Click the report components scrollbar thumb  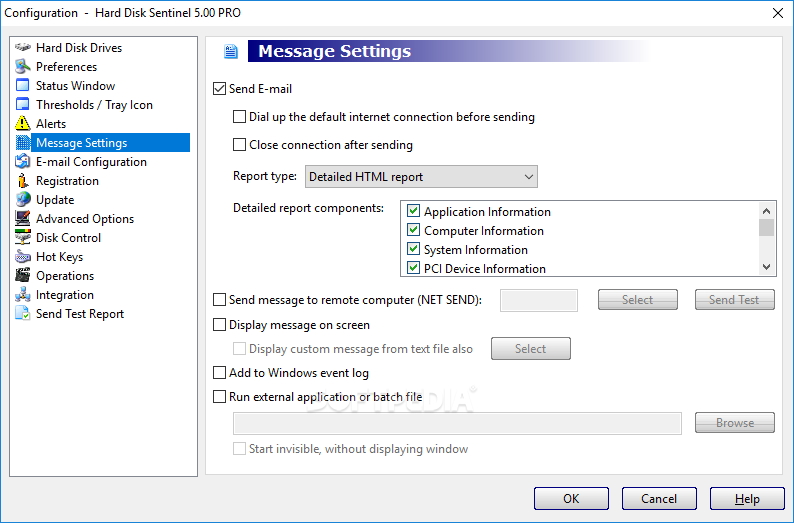tap(766, 227)
